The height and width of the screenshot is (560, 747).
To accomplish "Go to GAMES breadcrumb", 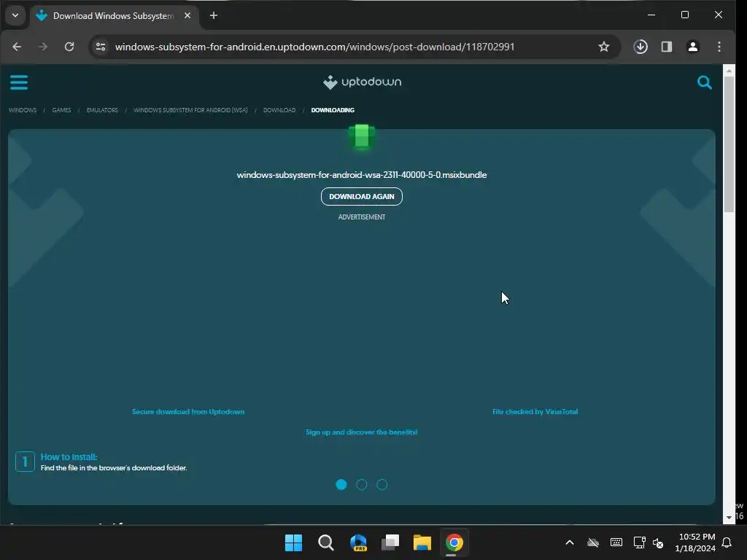I will pos(61,110).
